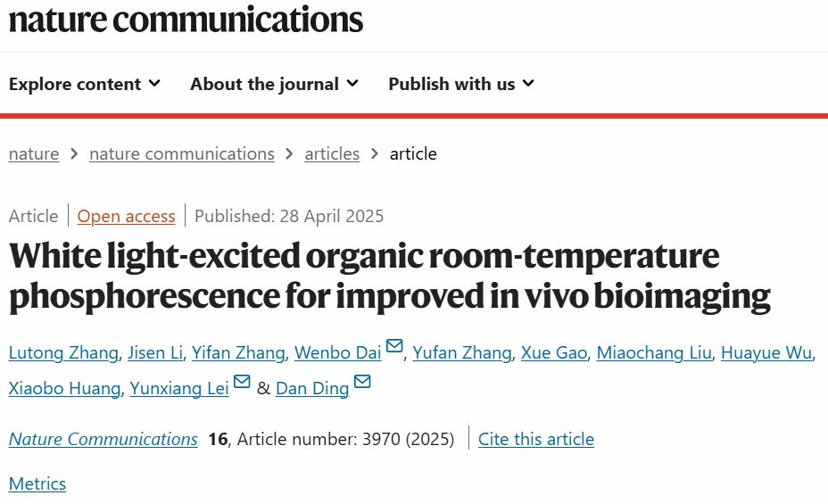Select author Jisen Li
Screen dimensions: 828x504
tap(155, 353)
